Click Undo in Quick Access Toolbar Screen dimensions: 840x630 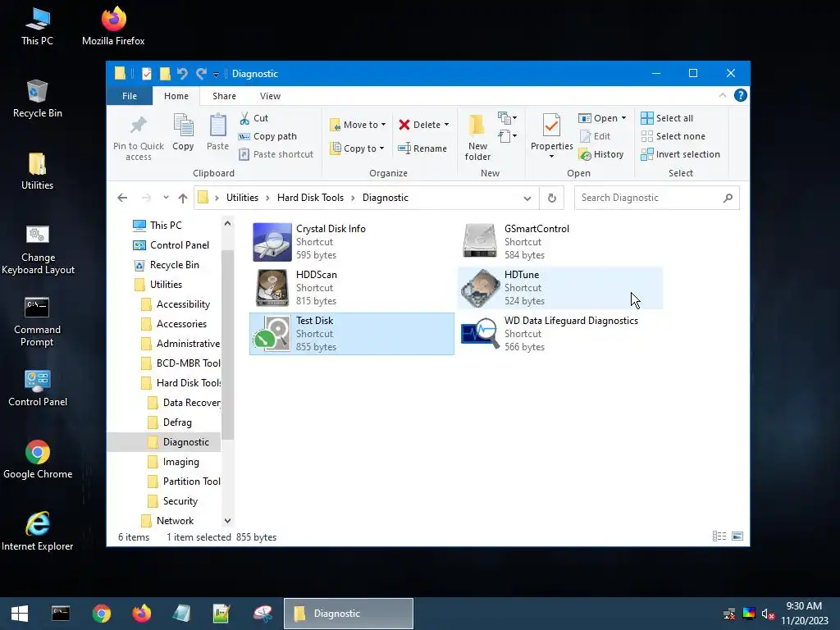(x=182, y=73)
